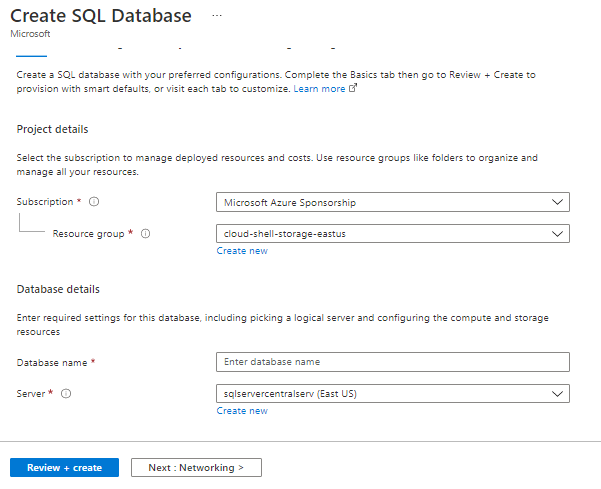This screenshot has height=489, width=601.
Task: Click the Resource group info icon
Action: click(145, 234)
